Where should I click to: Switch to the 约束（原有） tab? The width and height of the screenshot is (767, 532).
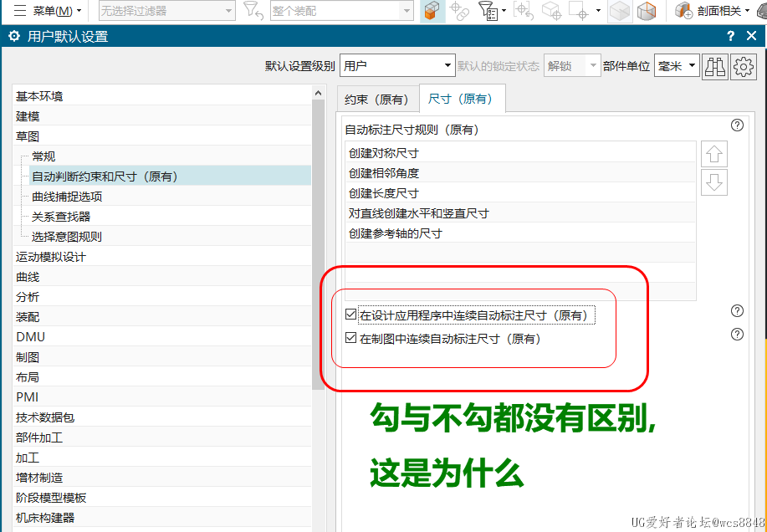pyautogui.click(x=376, y=100)
